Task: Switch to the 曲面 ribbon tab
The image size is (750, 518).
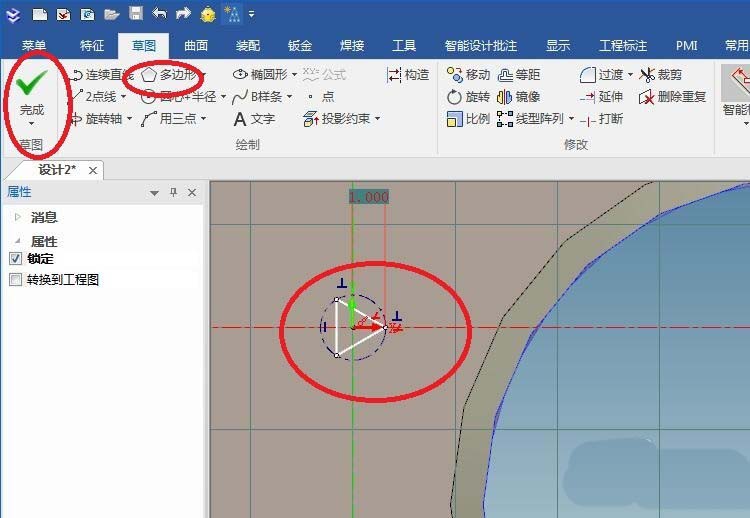Action: (196, 45)
